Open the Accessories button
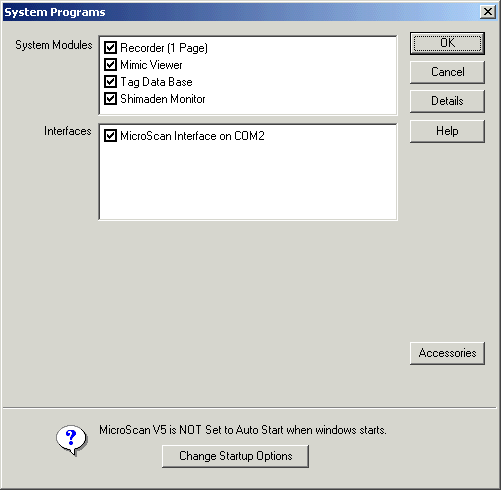Viewport: 501px width, 490px height. click(x=447, y=353)
